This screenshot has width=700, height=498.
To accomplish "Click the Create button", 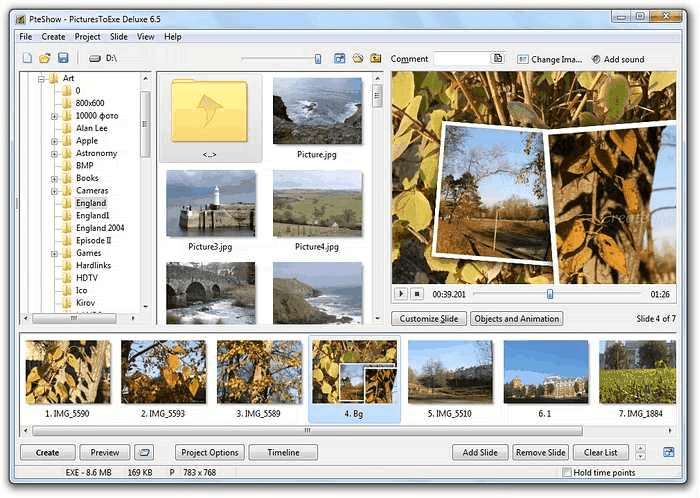I will [x=47, y=452].
